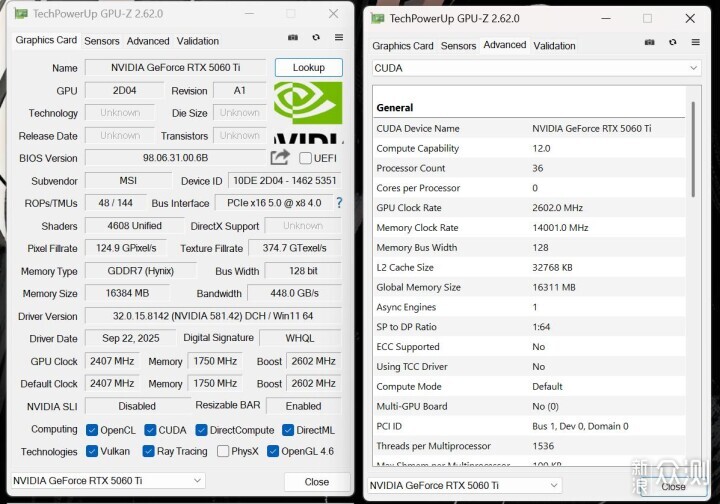This screenshot has width=720, height=504.
Task: Open GPU selector dropdown in right window
Action: click(465, 485)
